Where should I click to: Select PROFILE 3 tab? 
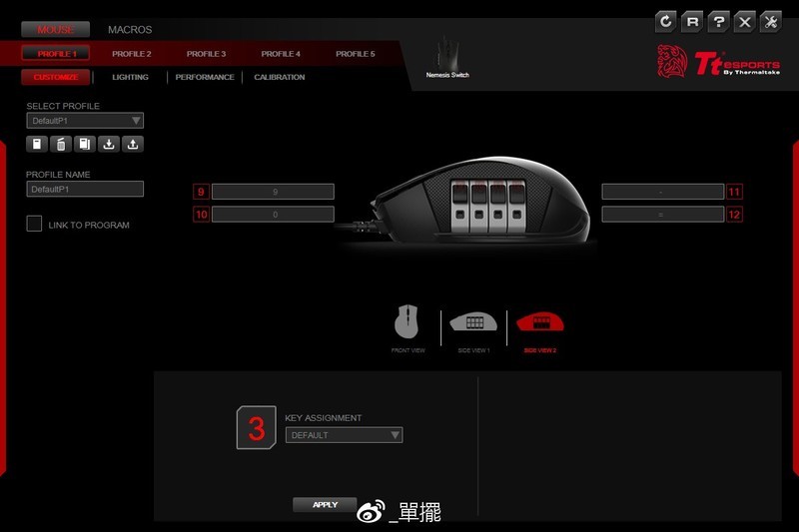[206, 54]
